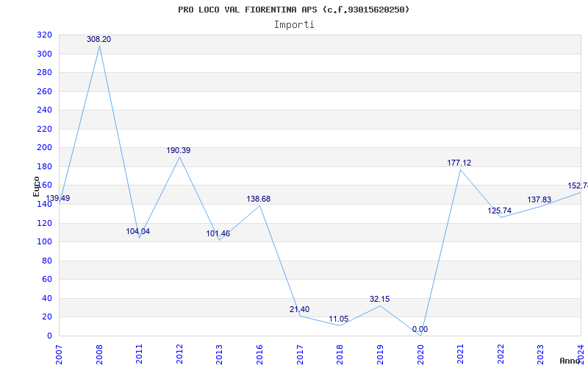This screenshot has height=368, width=588.
Task: Click the 101.46 data label
Action: click(218, 233)
